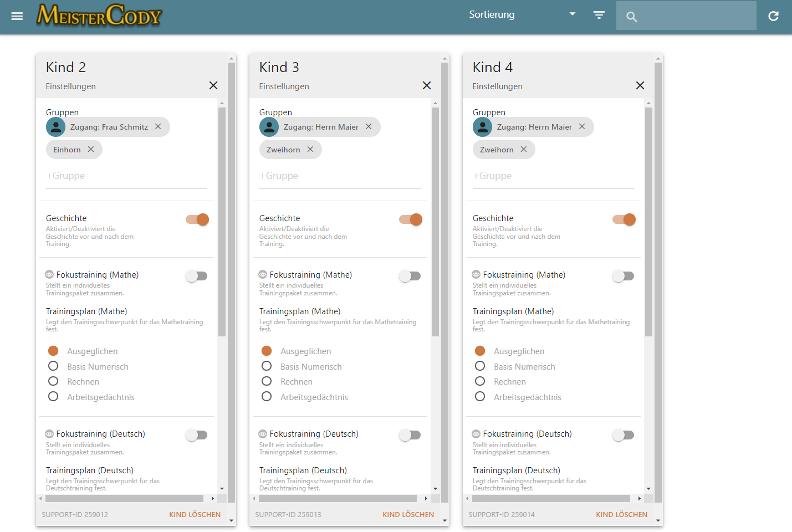
Task: Enable Fokustraining (Deutsch) switch for Kind 3
Action: 410,435
